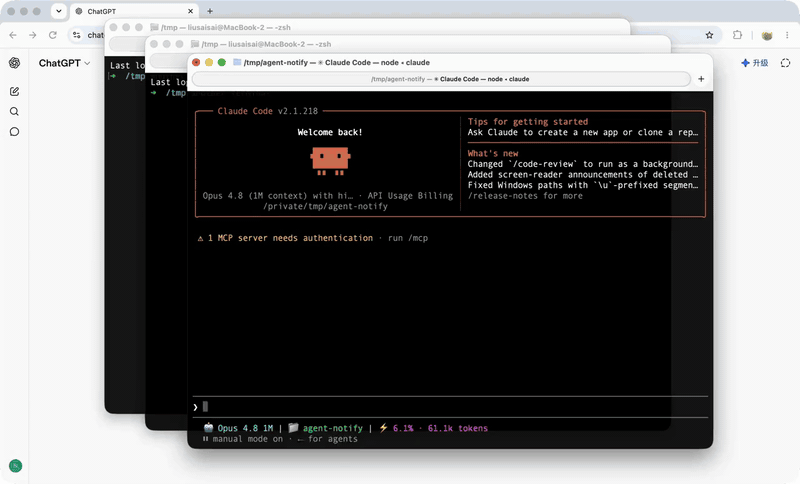This screenshot has height=484, width=800.
Task: Add a new tab in Claude Code terminal
Action: click(701, 79)
